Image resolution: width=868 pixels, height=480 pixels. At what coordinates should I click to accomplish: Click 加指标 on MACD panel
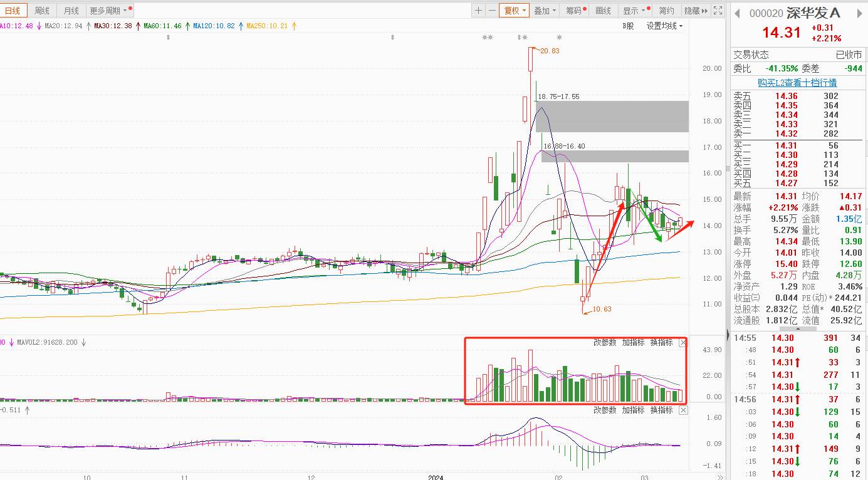click(633, 410)
